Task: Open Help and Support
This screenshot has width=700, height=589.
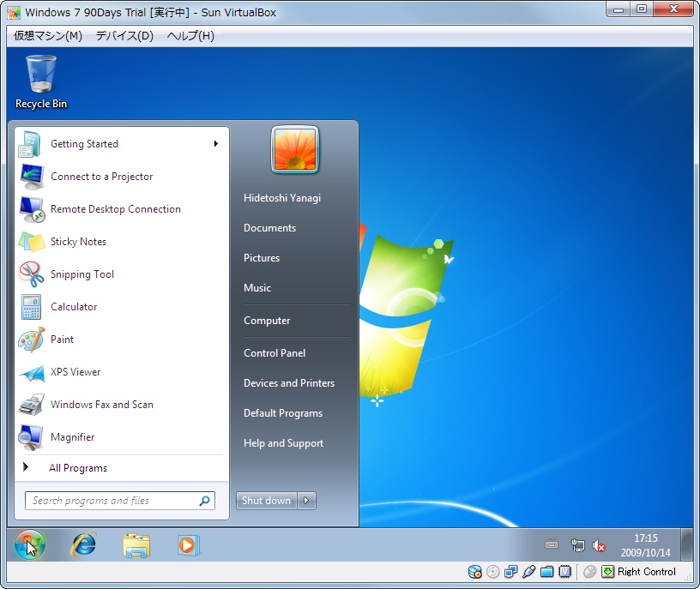Action: (283, 442)
